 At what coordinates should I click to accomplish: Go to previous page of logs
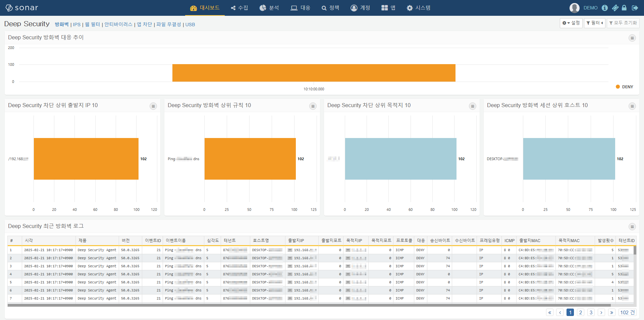[560, 312]
